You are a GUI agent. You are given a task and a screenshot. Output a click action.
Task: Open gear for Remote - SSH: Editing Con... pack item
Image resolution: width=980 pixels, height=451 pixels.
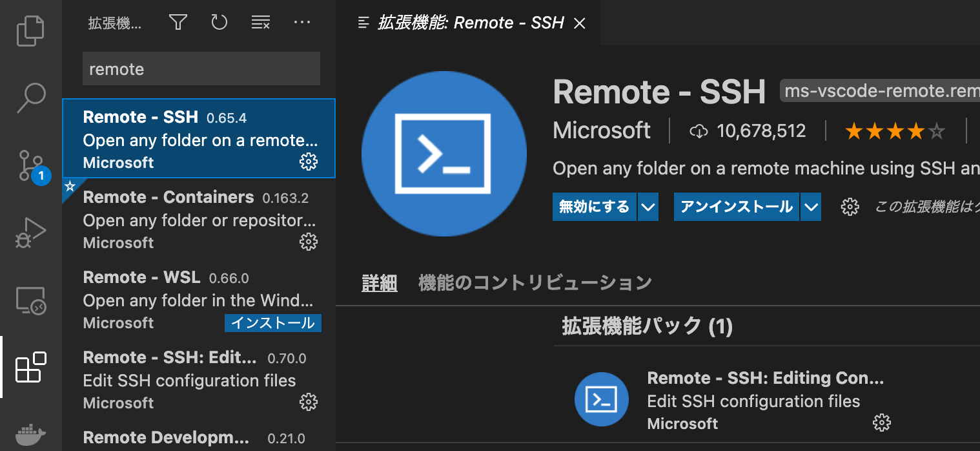click(881, 423)
